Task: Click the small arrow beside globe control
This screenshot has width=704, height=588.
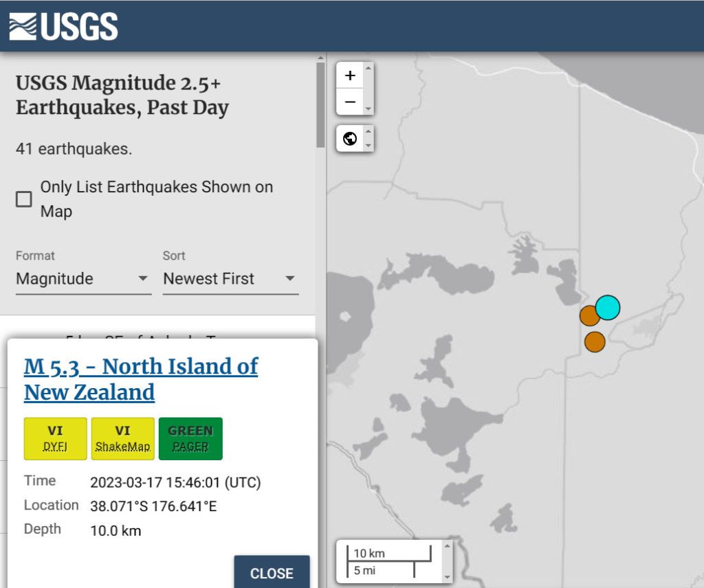Action: click(x=369, y=138)
